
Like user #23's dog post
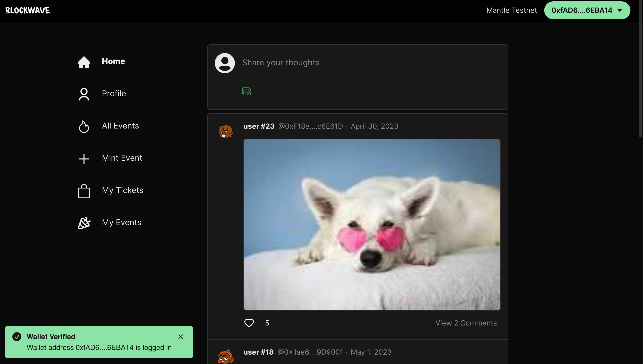[249, 323]
